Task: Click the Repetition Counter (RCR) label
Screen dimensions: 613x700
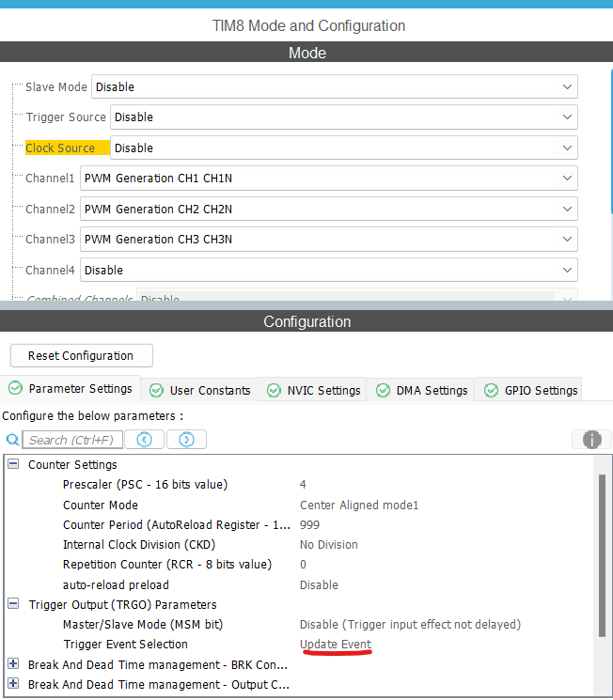Action: (x=167, y=565)
